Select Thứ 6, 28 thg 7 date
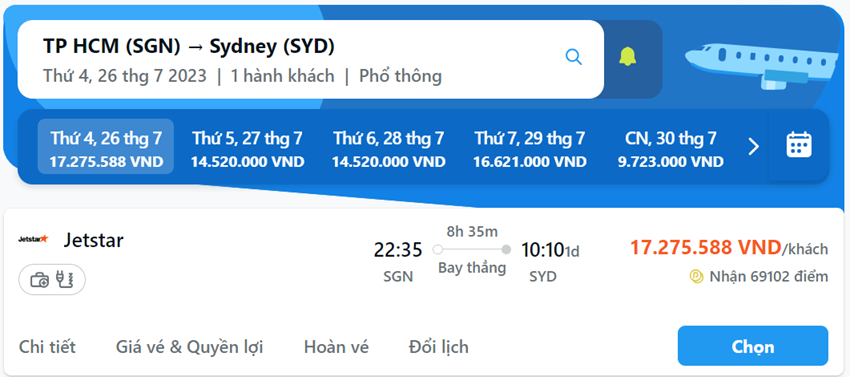 click(x=389, y=146)
